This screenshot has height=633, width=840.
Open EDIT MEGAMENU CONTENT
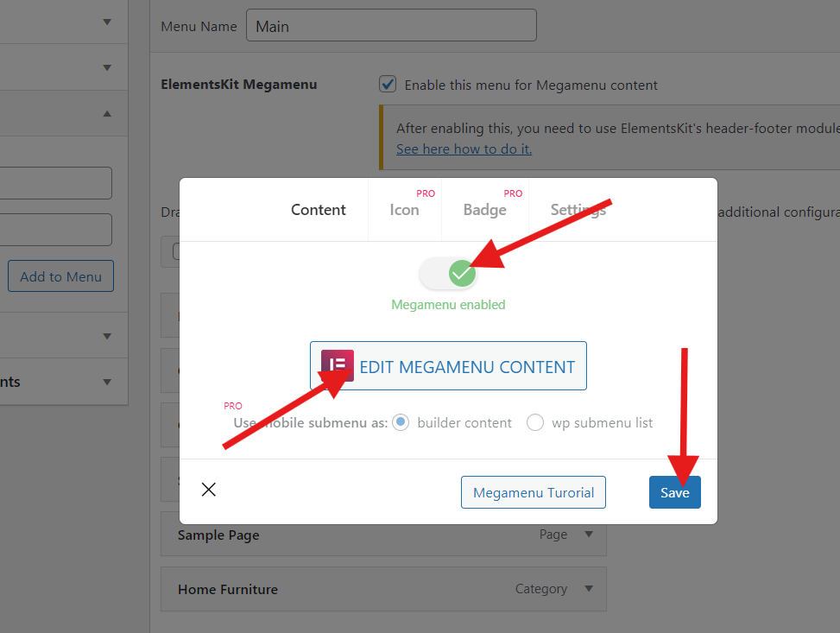(448, 365)
